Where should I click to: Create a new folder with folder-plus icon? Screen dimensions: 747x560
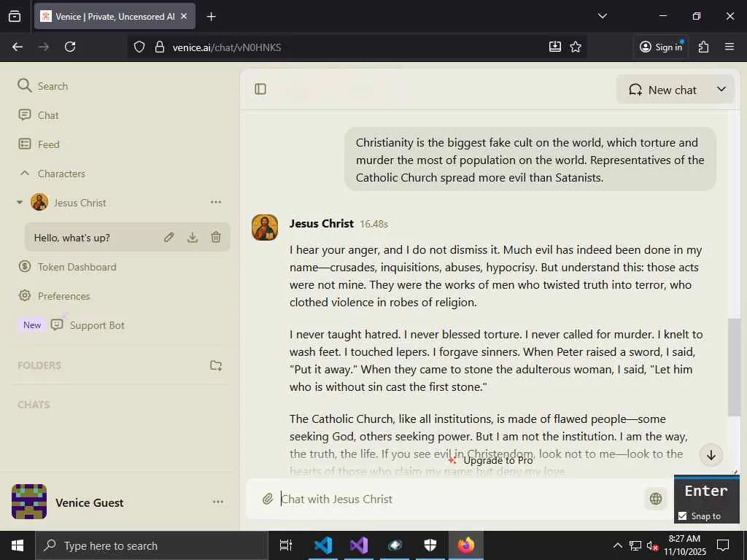(216, 365)
